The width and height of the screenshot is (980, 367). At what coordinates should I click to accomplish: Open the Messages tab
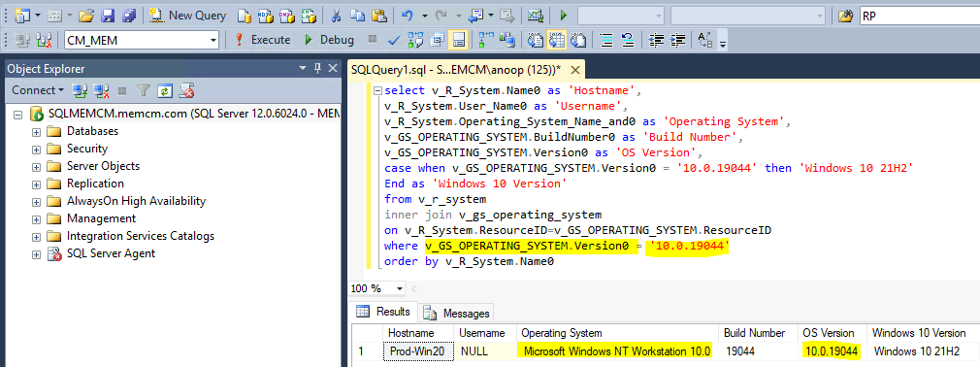tap(457, 314)
